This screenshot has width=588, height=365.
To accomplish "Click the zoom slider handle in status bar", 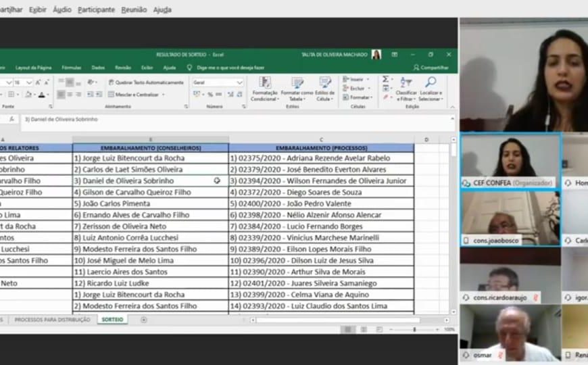I will pyautogui.click(x=414, y=329).
